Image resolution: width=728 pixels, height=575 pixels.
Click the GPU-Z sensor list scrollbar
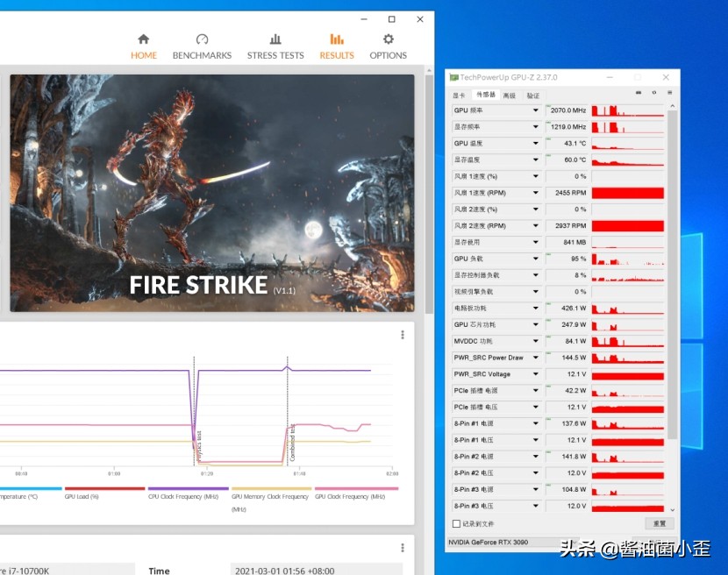coord(672,273)
